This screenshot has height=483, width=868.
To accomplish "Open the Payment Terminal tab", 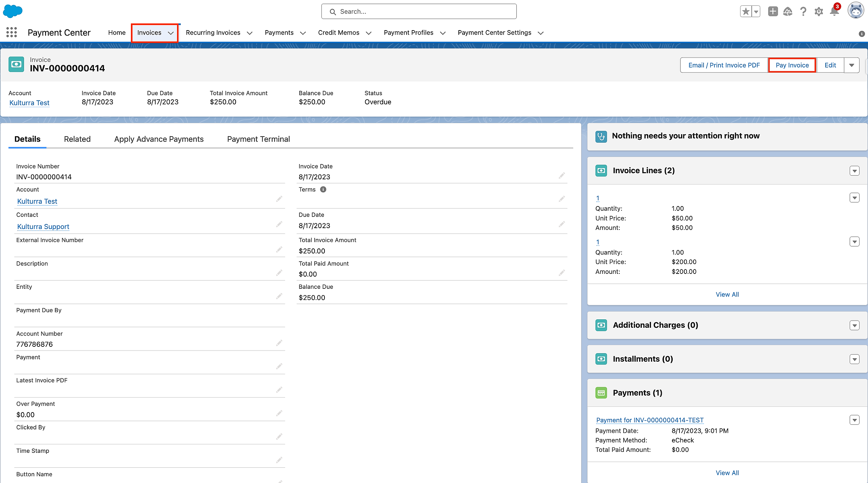I will (x=258, y=139).
